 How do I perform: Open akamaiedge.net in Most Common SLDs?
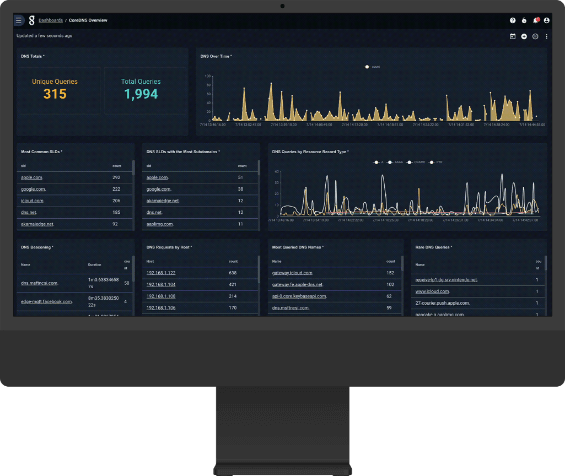37,224
